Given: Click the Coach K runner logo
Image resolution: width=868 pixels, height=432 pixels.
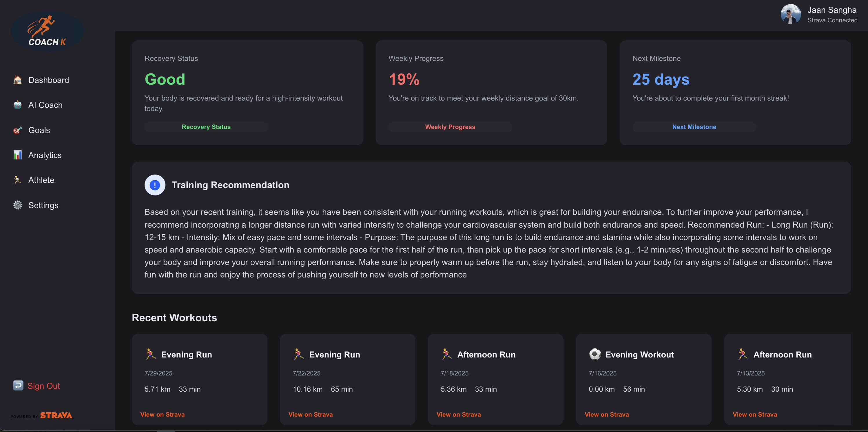Looking at the screenshot, I should coord(47,31).
